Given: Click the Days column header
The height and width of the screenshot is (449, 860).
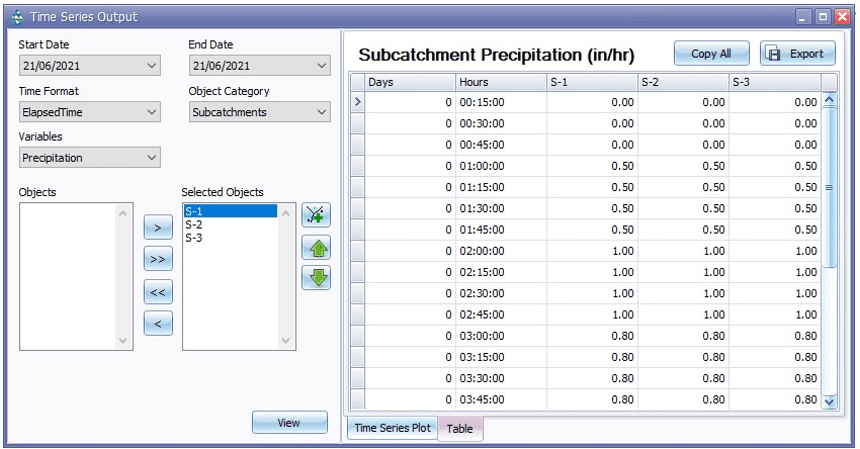Looking at the screenshot, I should coord(410,82).
